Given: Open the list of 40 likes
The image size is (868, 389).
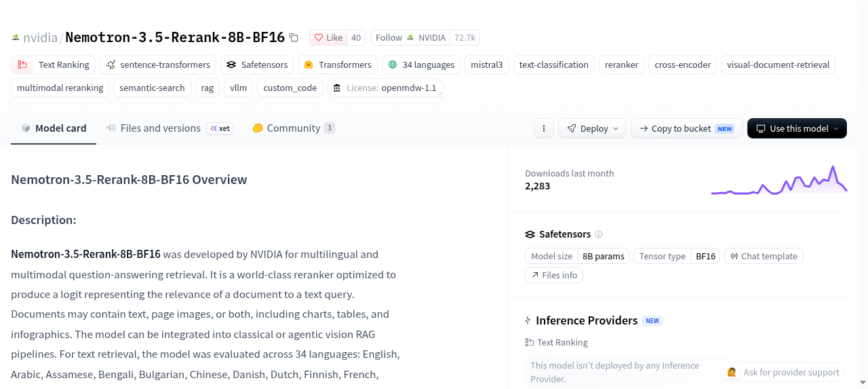Looking at the screenshot, I should pyautogui.click(x=356, y=37).
